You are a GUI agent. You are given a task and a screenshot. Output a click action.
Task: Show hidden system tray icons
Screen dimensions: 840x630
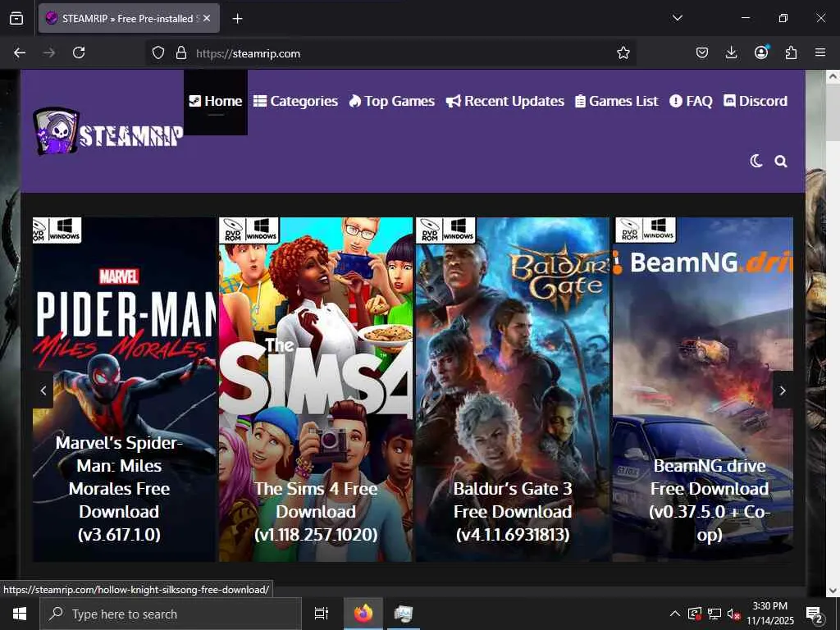675,614
